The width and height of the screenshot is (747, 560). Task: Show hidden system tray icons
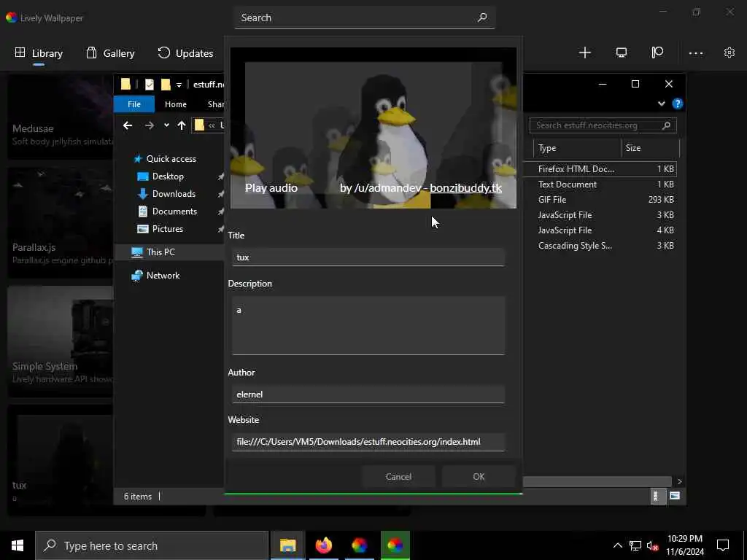click(x=617, y=545)
